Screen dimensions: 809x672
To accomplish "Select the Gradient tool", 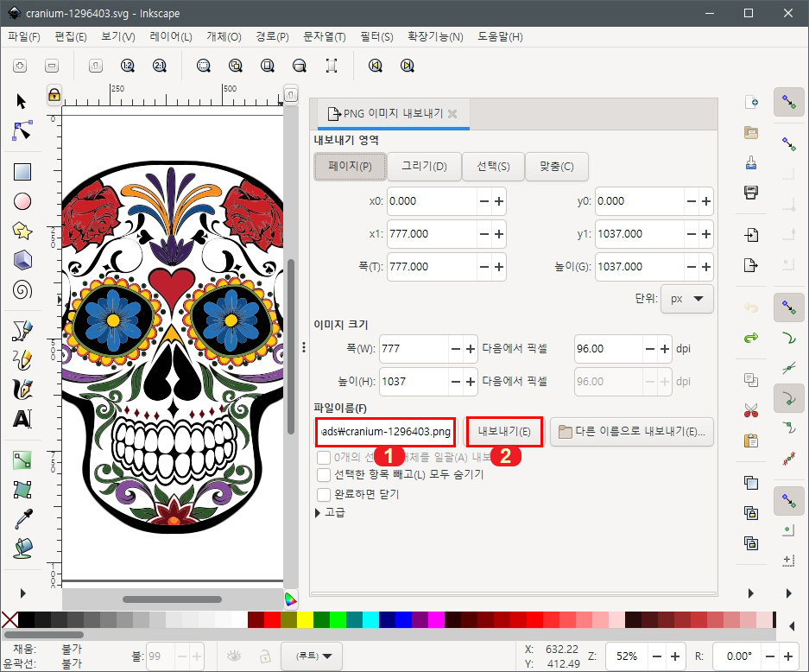I will click(x=22, y=460).
